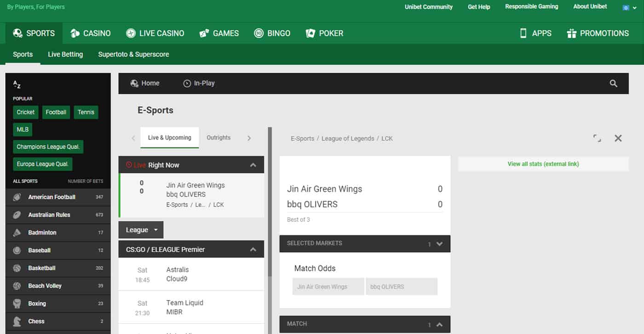Open Responsible Gaming page
644x334 pixels.
[x=531, y=6]
